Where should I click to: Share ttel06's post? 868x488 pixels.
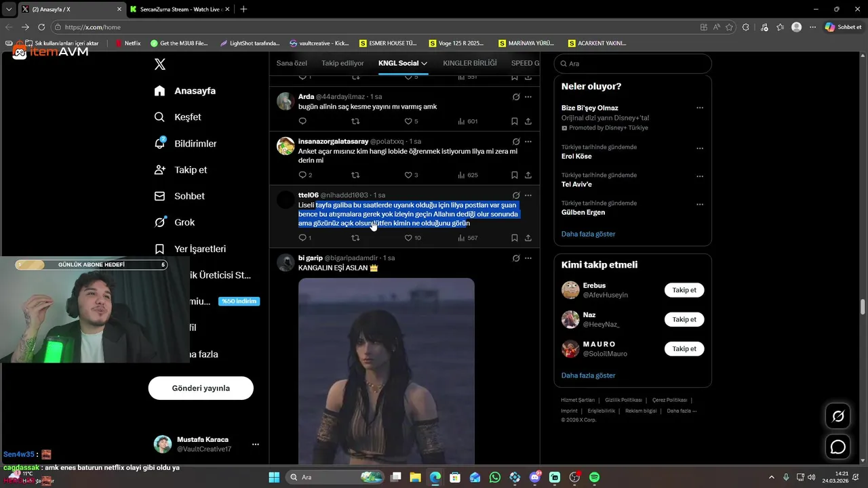coord(528,238)
